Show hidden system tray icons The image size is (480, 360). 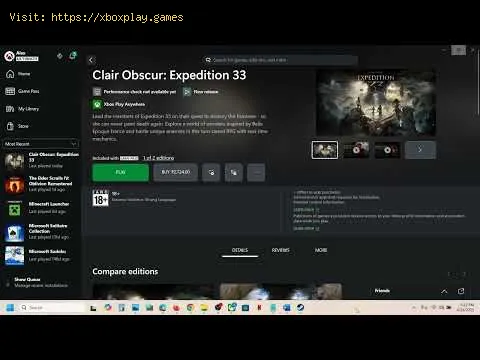[x=414, y=307]
